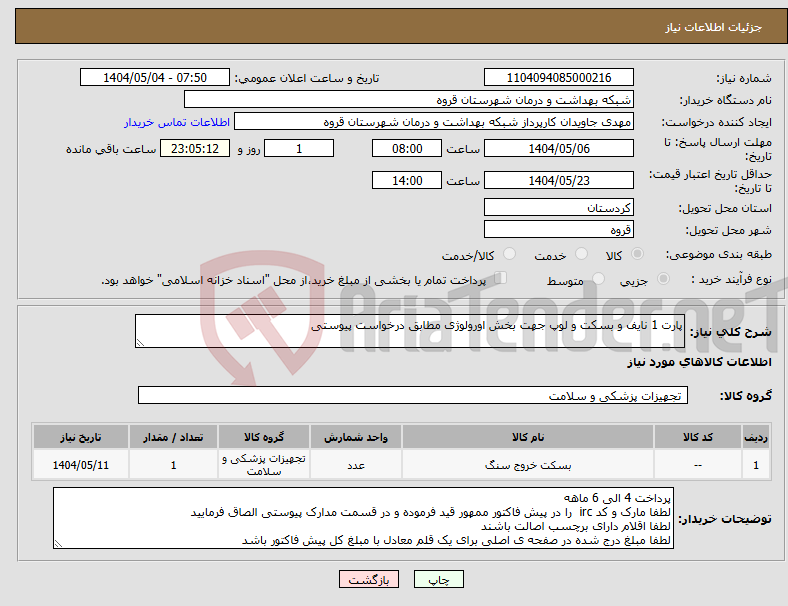Click the شرح کلی نیاز description textarea

click(x=410, y=331)
